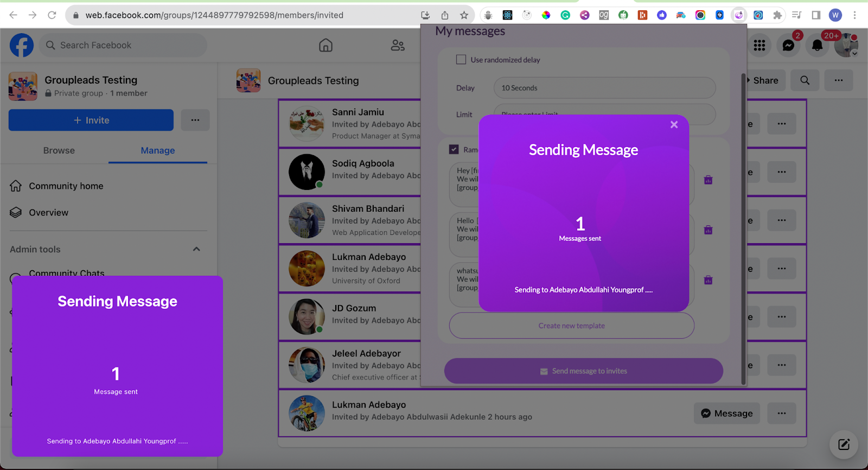Open the Friends icon in top navigation
868x470 pixels.
coord(398,45)
